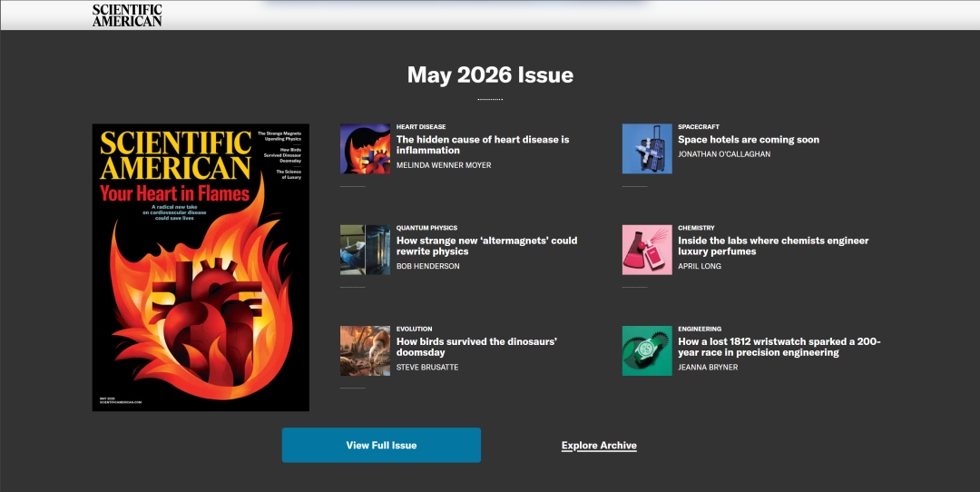
Task: Open 1812 wristwatch article thumbnail
Action: click(647, 350)
